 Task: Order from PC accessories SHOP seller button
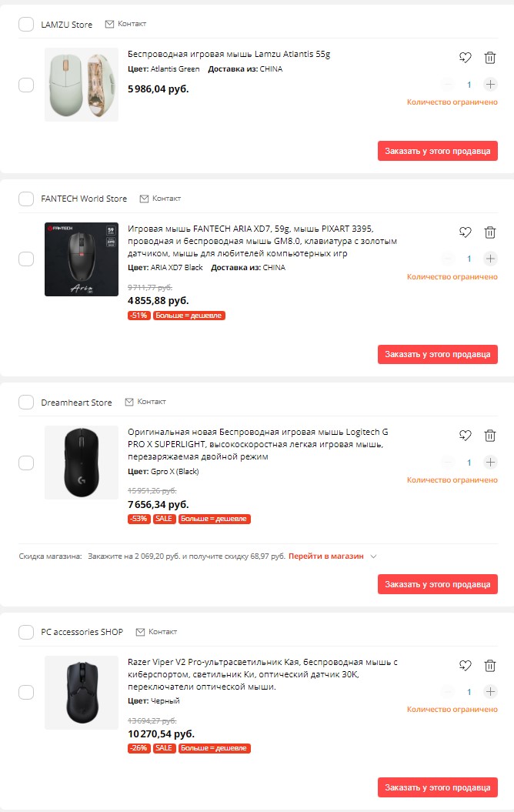click(437, 787)
